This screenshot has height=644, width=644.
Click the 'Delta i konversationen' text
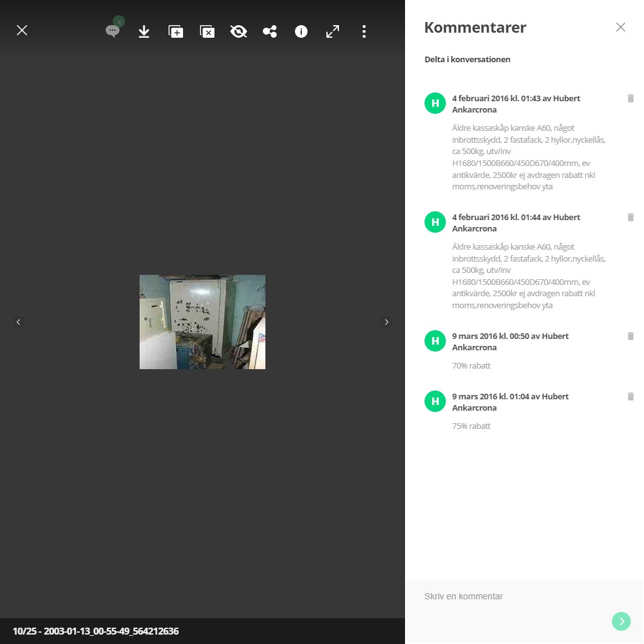click(x=467, y=59)
